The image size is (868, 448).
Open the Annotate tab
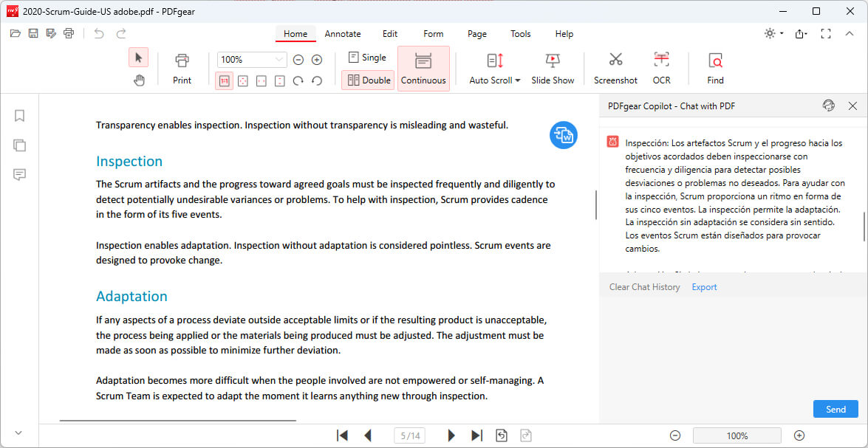pos(343,34)
